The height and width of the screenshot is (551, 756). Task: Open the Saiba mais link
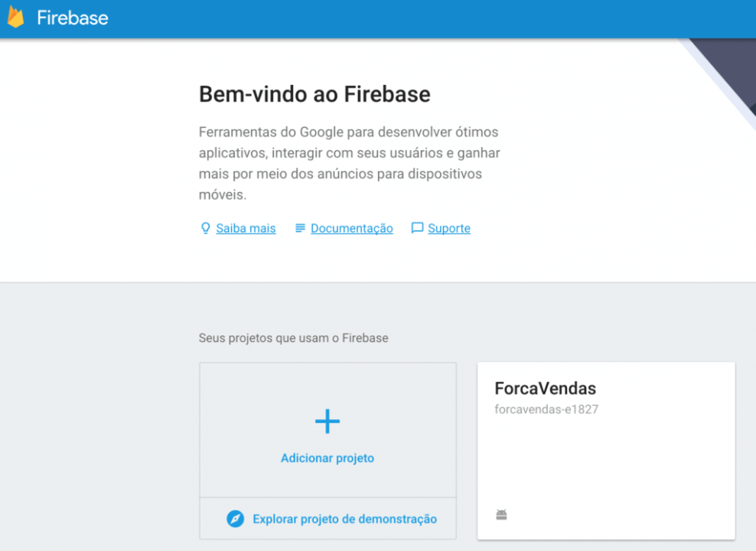click(x=246, y=229)
